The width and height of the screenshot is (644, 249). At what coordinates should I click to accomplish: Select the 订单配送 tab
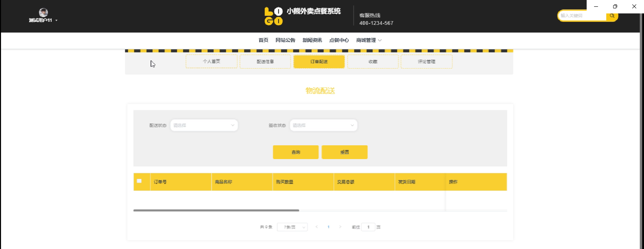pos(319,62)
